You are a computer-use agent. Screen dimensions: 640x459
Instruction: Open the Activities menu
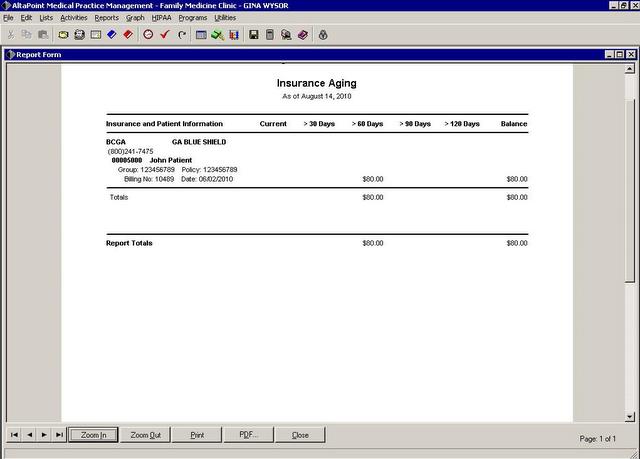[74, 18]
